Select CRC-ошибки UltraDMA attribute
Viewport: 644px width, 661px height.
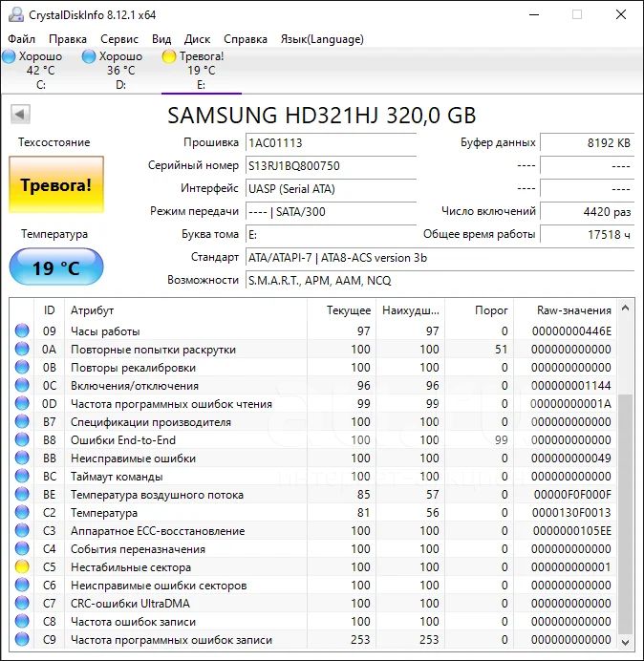pos(130,604)
